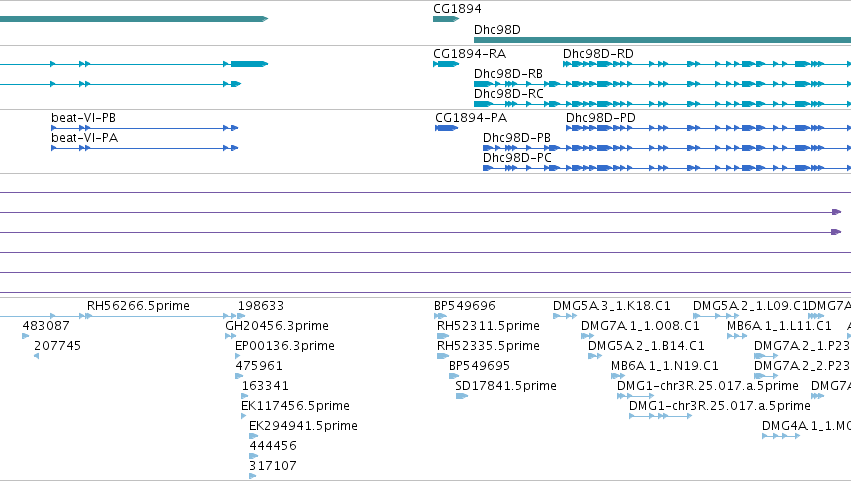Select the BP549696 EST label
The image size is (851, 481).
465,306
